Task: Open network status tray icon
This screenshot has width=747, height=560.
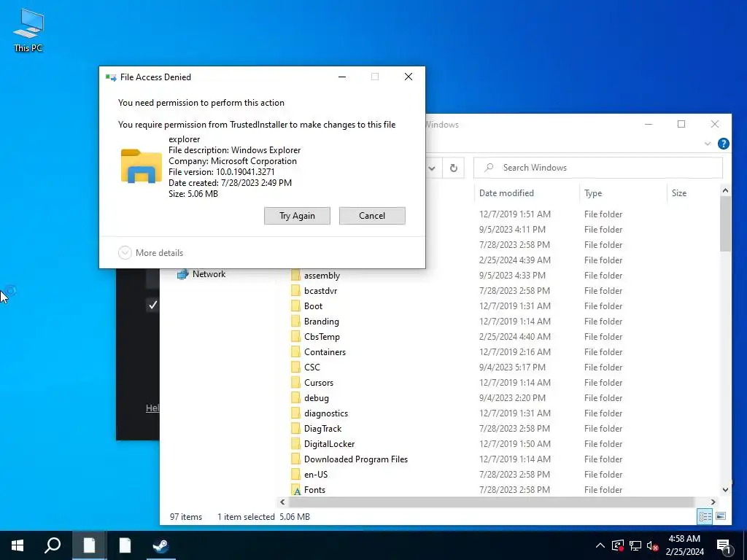Action: [635, 545]
